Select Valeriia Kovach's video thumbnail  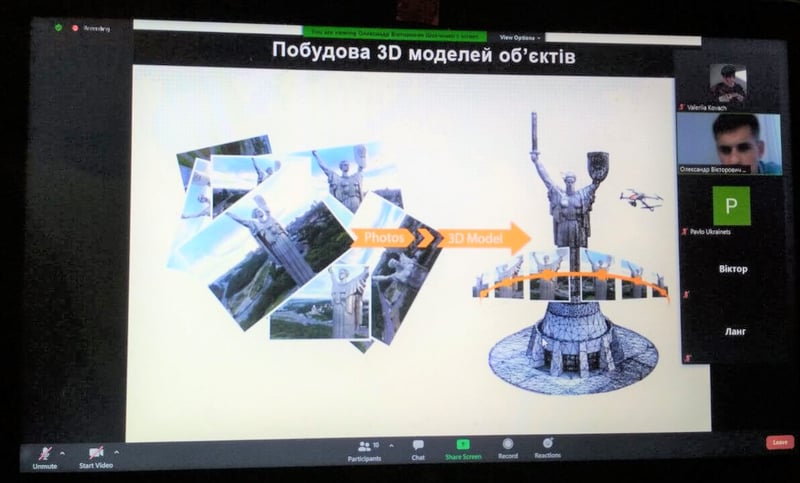(x=727, y=83)
